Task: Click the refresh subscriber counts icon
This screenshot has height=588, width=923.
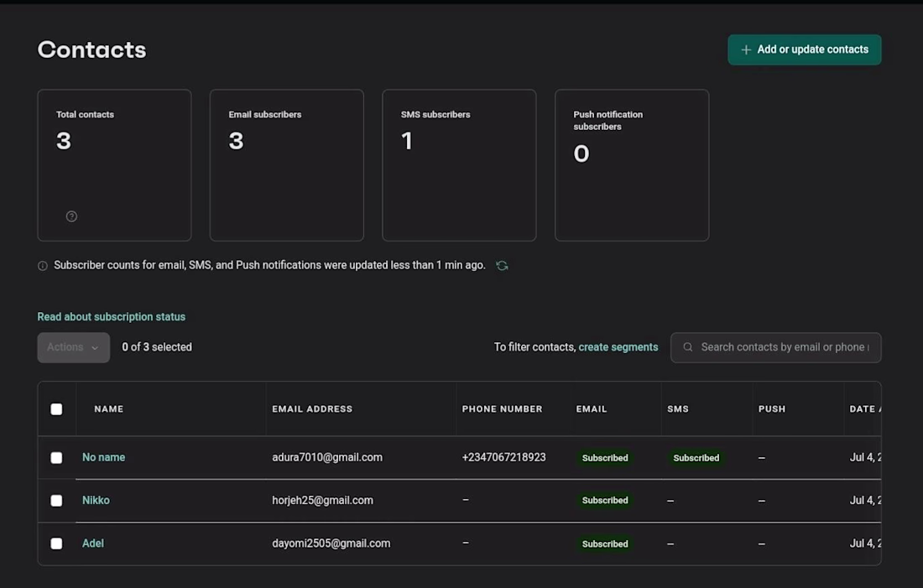Action: [502, 266]
